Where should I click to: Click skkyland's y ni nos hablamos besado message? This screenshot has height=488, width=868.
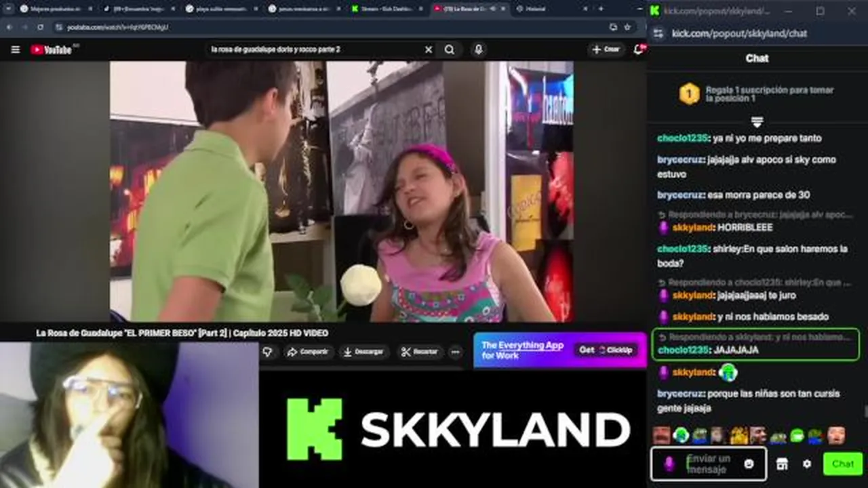point(743,317)
